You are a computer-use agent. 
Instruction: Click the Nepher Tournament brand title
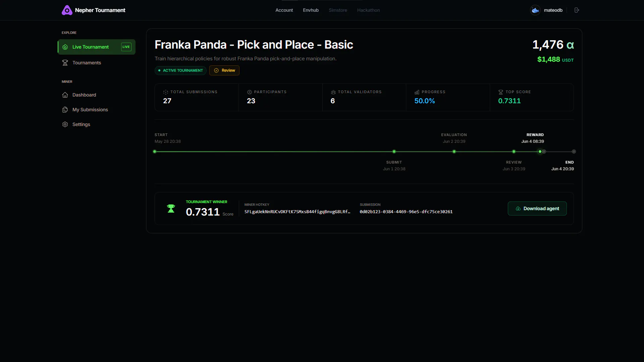click(x=100, y=10)
